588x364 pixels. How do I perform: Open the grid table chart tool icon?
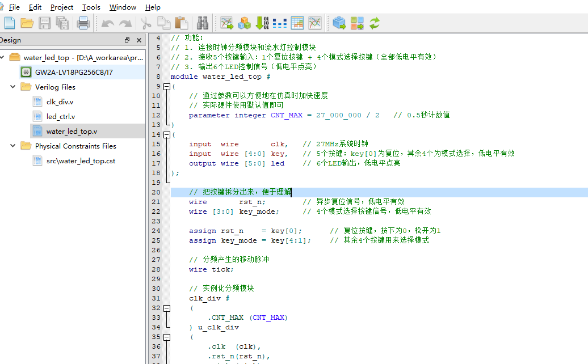pyautogui.click(x=297, y=23)
